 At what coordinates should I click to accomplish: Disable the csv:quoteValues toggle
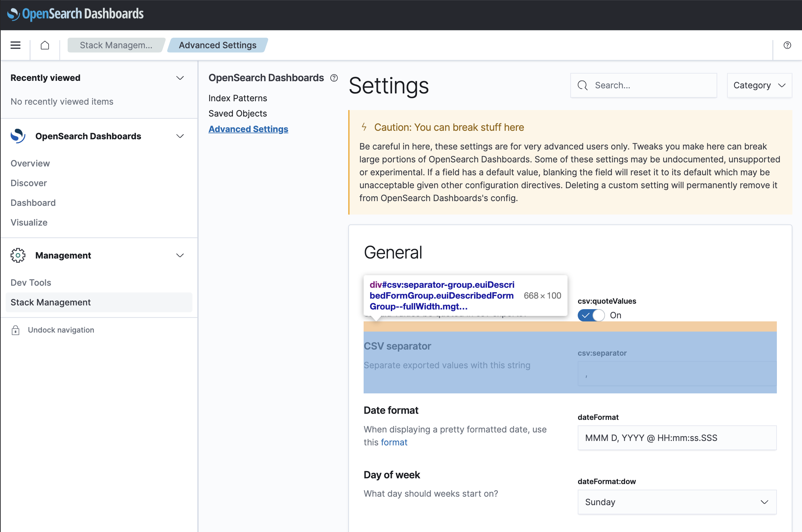pos(591,315)
